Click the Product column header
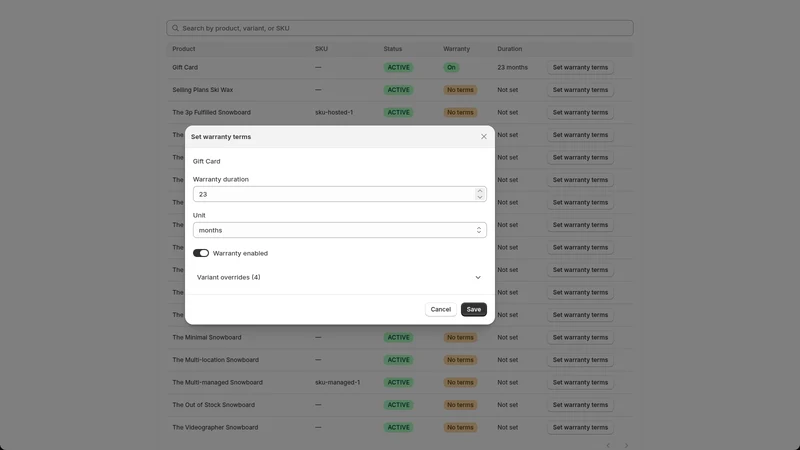The height and width of the screenshot is (450, 800). (x=184, y=49)
